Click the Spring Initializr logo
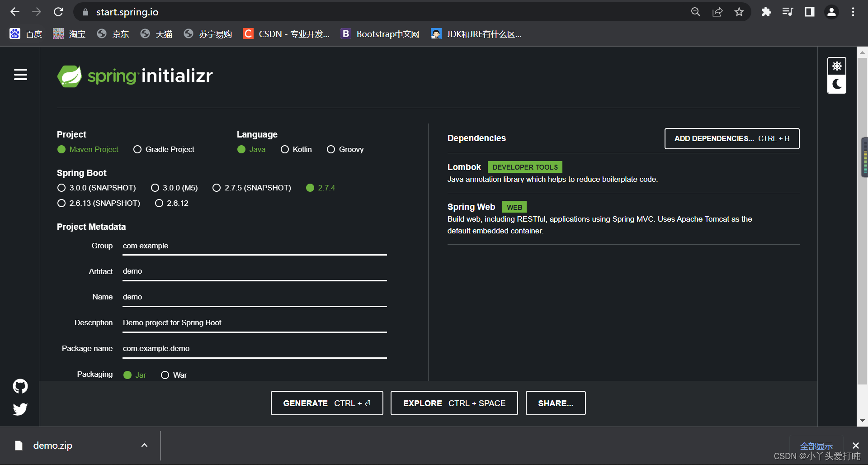Viewport: 868px width, 465px height. click(135, 76)
